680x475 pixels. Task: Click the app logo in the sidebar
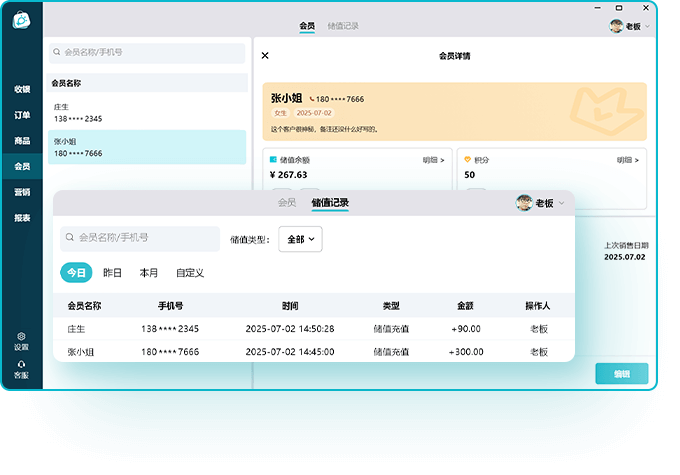click(x=21, y=20)
